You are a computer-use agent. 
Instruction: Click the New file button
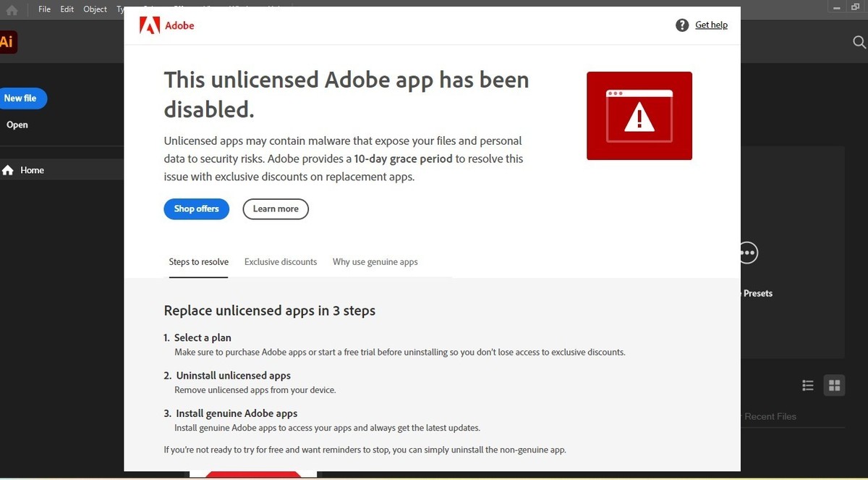[x=22, y=98]
